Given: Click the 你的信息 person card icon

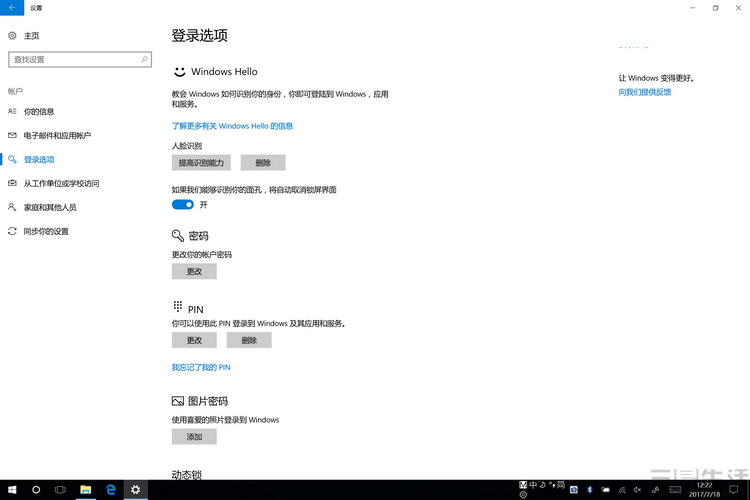Looking at the screenshot, I should [x=12, y=111].
